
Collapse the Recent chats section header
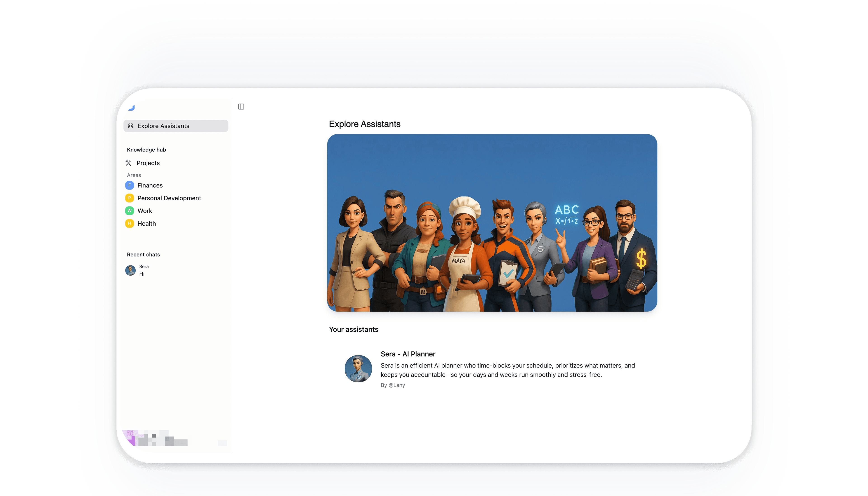pyautogui.click(x=143, y=255)
